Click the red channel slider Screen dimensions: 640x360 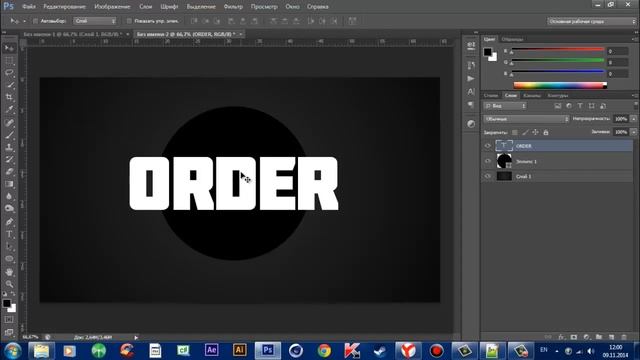click(x=558, y=49)
